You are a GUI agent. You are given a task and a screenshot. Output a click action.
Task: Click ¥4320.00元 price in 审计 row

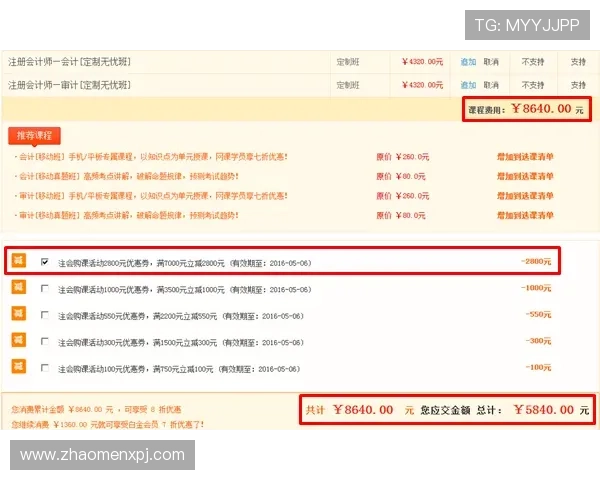click(x=422, y=85)
